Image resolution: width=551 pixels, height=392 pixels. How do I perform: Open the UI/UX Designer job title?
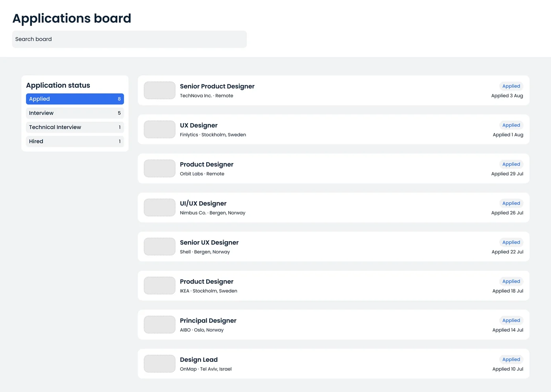pos(203,203)
